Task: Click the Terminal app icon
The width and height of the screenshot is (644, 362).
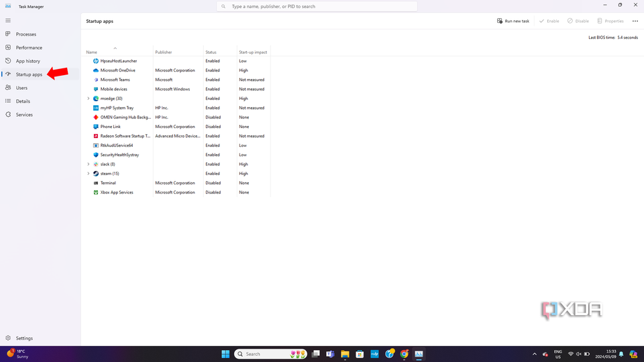Action: pos(96,183)
